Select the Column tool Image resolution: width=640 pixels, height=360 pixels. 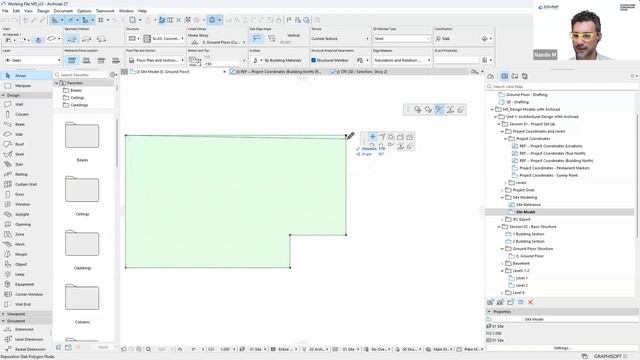click(25, 114)
